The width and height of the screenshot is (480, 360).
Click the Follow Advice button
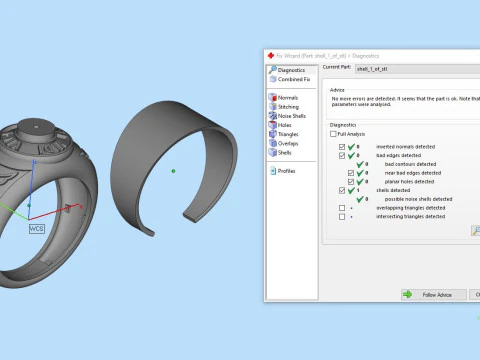434,295
